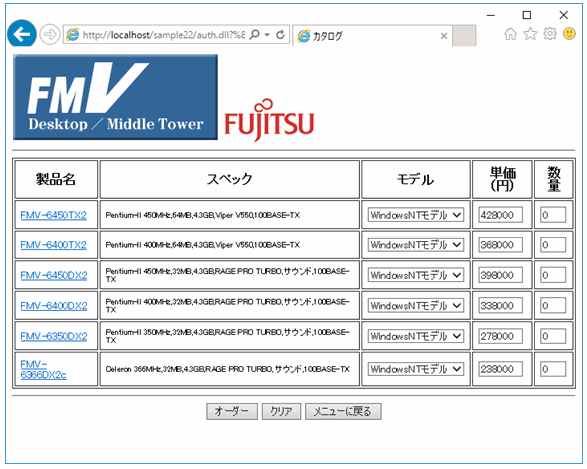Click the FUJITSU logo image
The image size is (587, 469).
269,120
